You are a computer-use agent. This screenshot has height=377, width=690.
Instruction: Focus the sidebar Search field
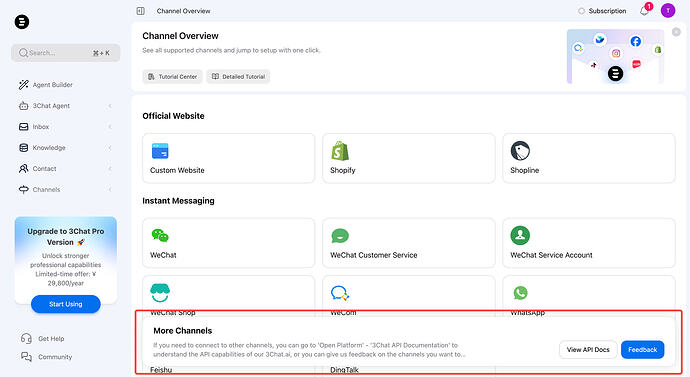pyautogui.click(x=66, y=53)
